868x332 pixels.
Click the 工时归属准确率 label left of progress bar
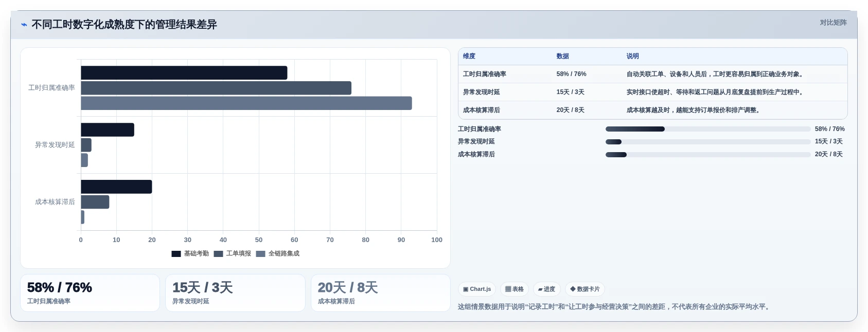click(x=480, y=129)
